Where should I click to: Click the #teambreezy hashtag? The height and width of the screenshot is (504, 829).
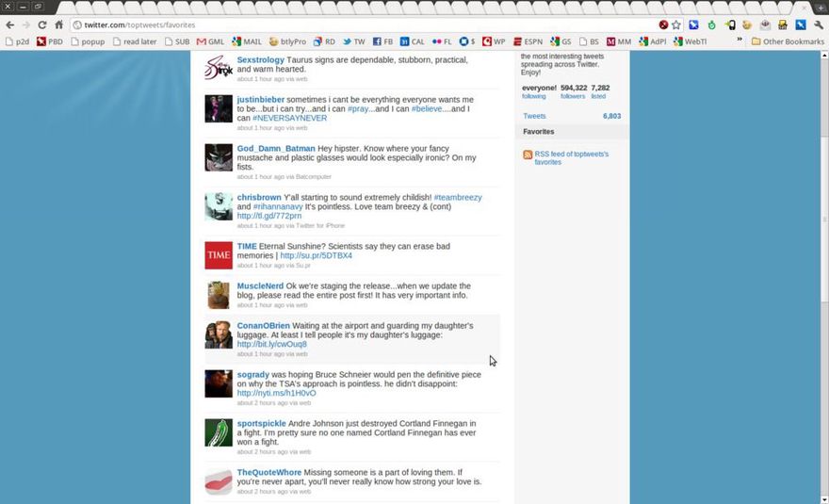[x=458, y=197]
